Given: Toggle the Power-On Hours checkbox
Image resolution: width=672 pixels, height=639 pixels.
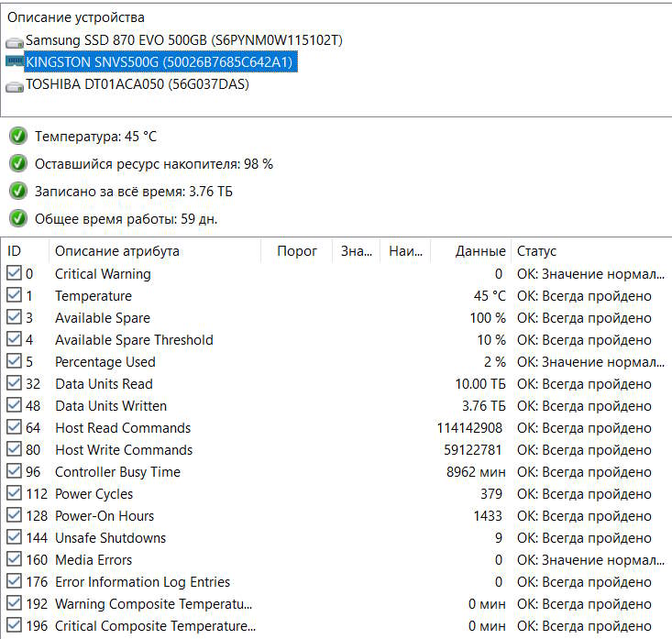Looking at the screenshot, I should (14, 515).
